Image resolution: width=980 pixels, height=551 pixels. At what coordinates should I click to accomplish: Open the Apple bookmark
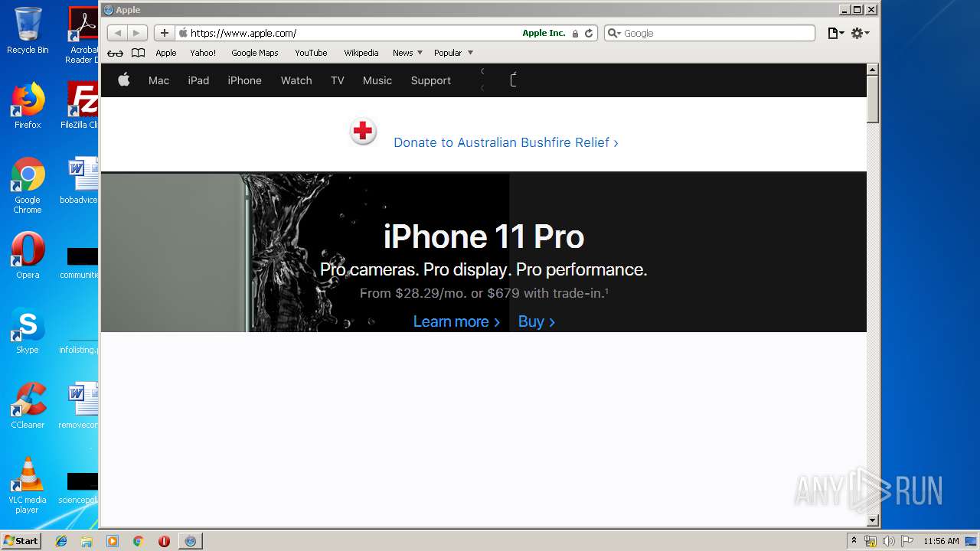coord(166,53)
